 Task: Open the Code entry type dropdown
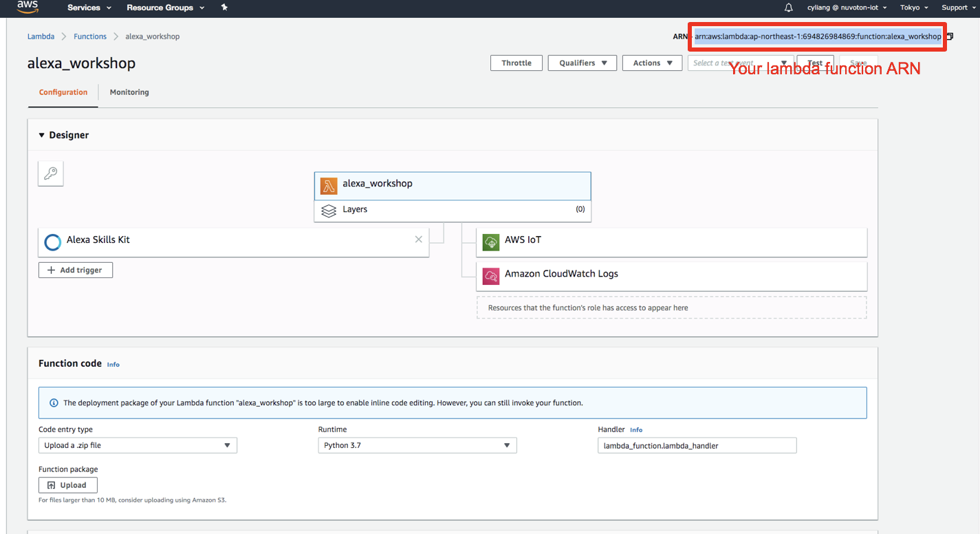point(138,445)
